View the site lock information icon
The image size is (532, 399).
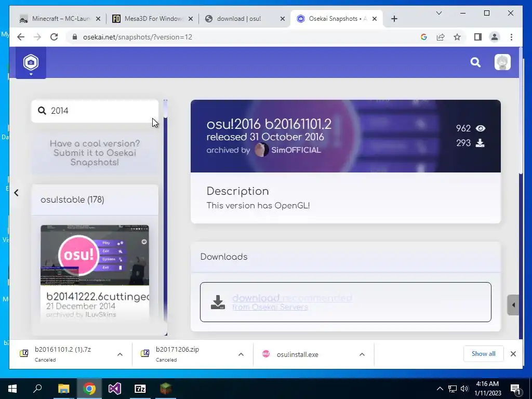pos(75,37)
